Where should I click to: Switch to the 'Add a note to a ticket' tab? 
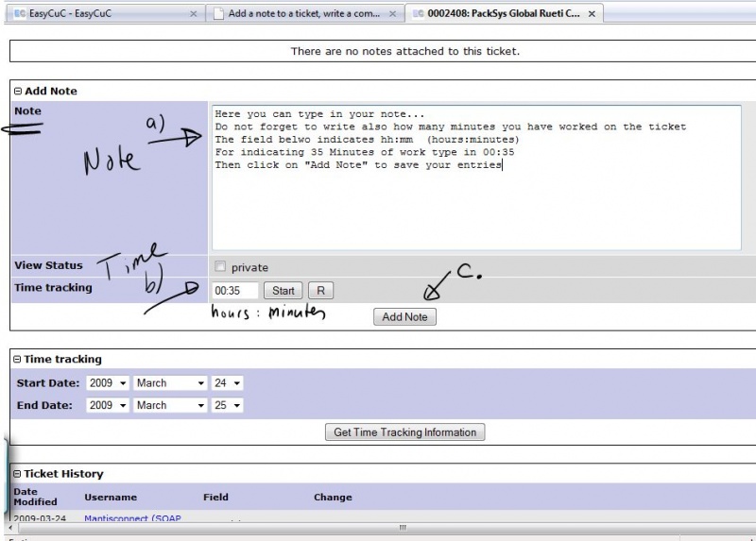304,13
